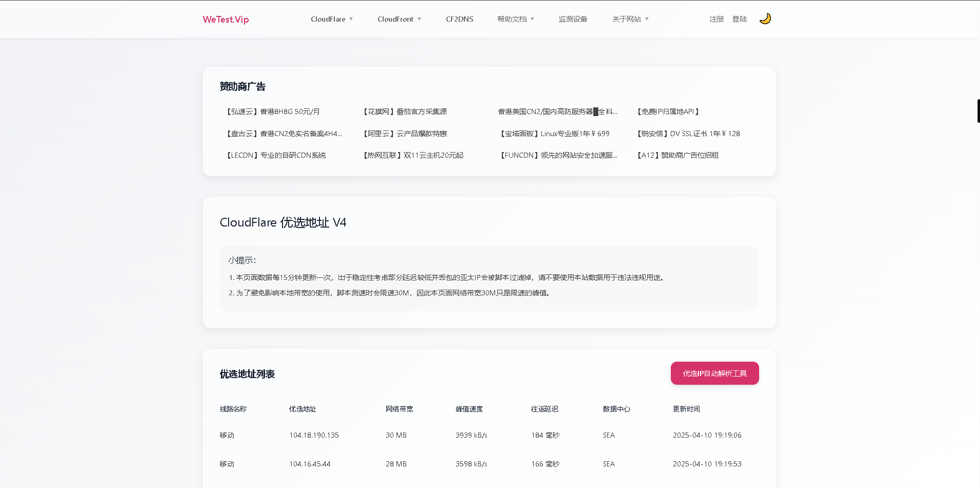Open the LECDN 自研CDN系统 ad link
Screen dimensions: 980x488
275,155
